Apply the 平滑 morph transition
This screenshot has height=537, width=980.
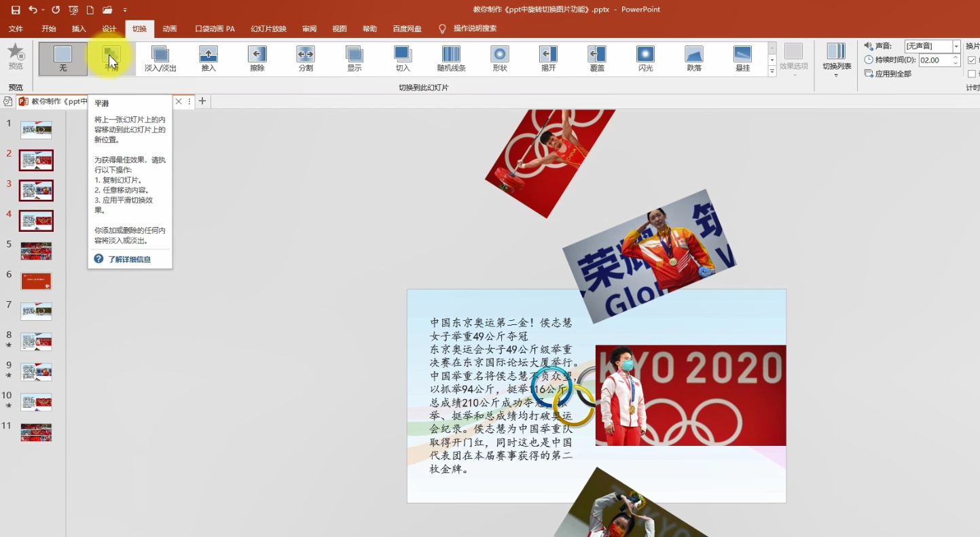111,58
